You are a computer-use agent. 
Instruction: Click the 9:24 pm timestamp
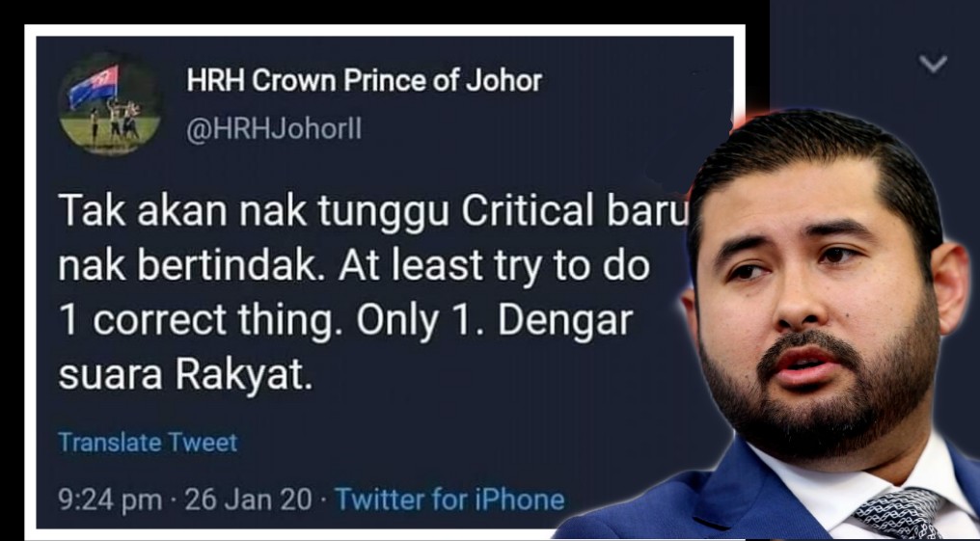(x=110, y=500)
